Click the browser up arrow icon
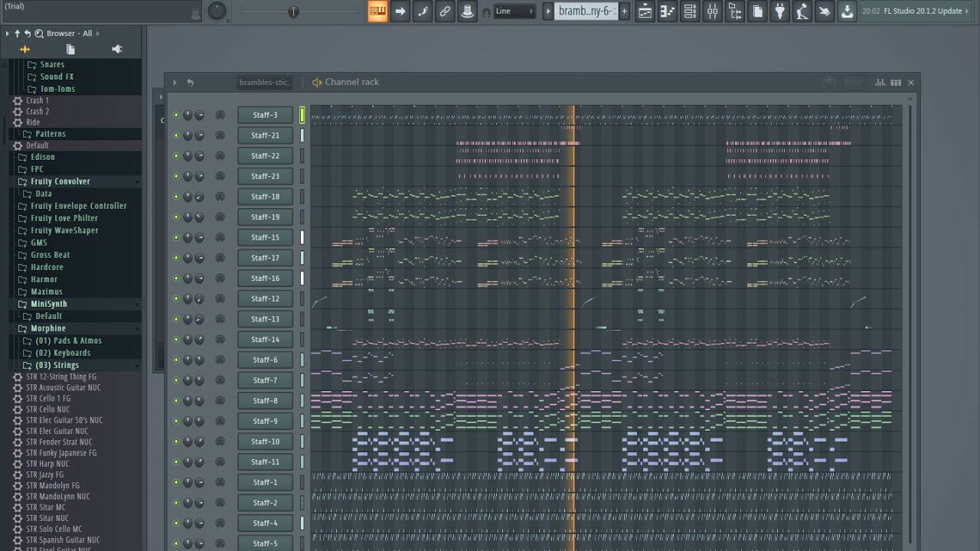Screen dimensions: 980x551 [x=18, y=34]
